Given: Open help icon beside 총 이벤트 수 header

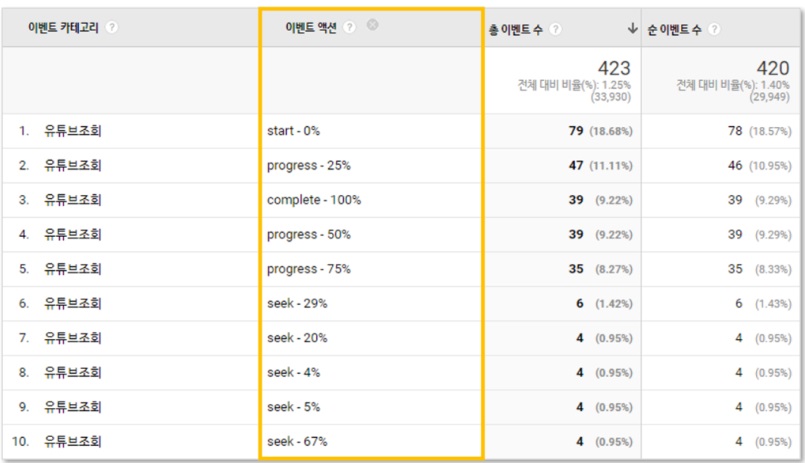Looking at the screenshot, I should pos(555,29).
